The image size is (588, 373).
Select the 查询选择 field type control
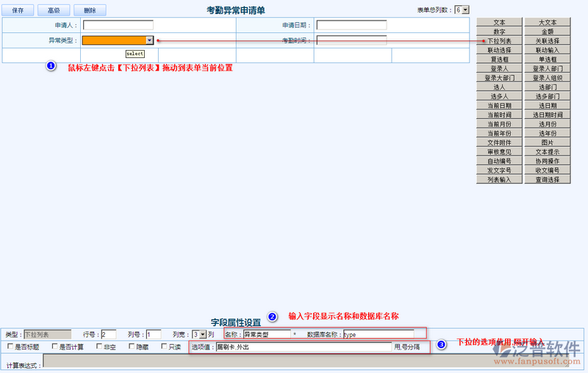tap(548, 179)
